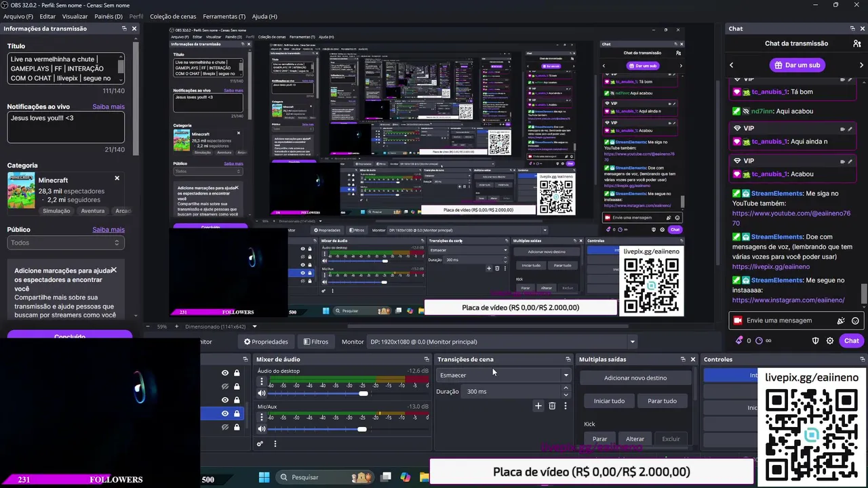Open the Editar menu

tap(47, 16)
